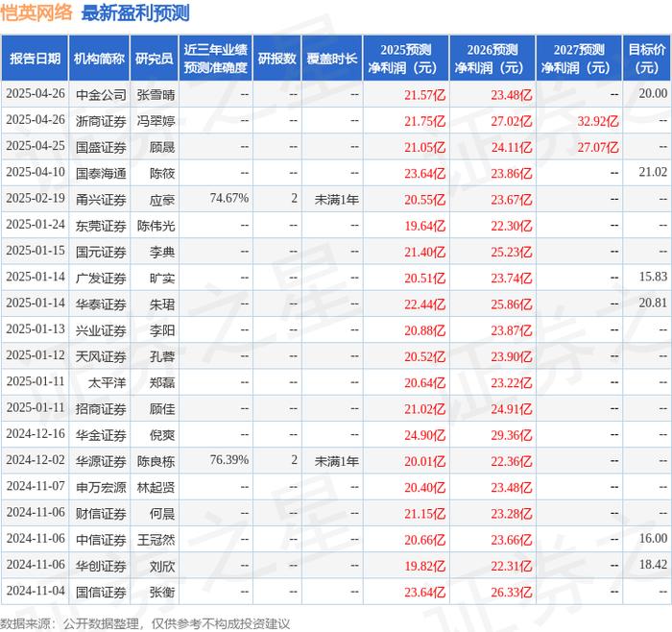The image size is (672, 632).
Task: Click report date 2025-02-19
Action: (x=36, y=198)
